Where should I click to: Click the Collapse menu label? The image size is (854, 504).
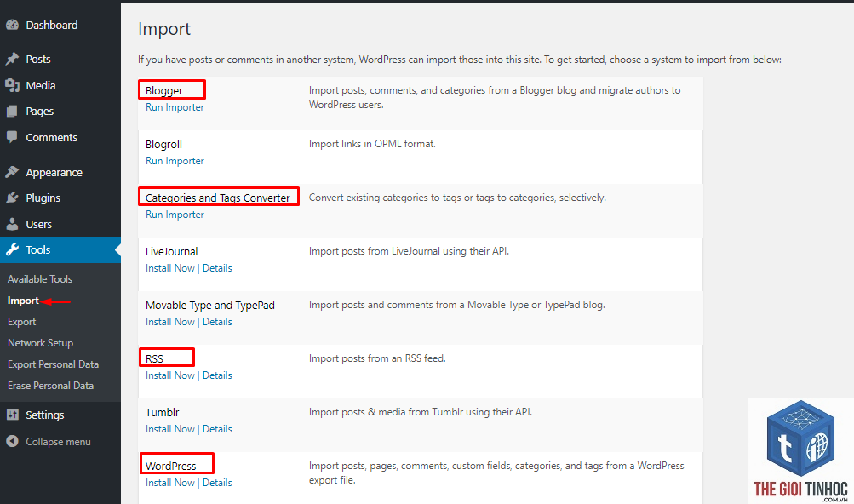click(x=58, y=442)
